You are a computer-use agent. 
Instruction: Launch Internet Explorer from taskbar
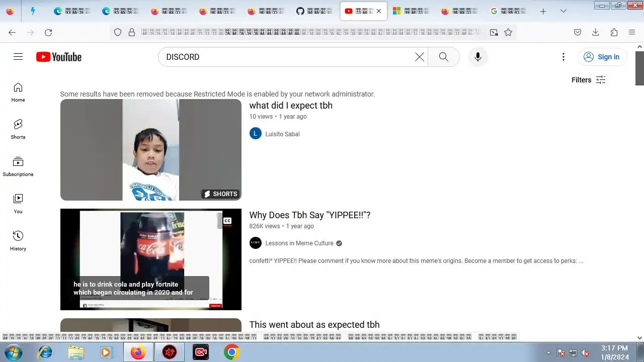tap(45, 352)
